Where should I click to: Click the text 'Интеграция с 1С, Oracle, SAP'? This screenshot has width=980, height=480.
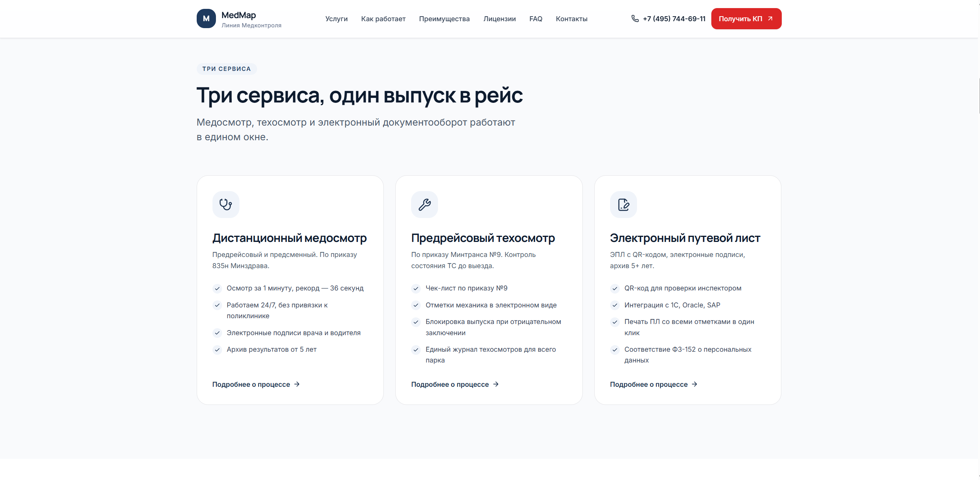click(x=672, y=305)
